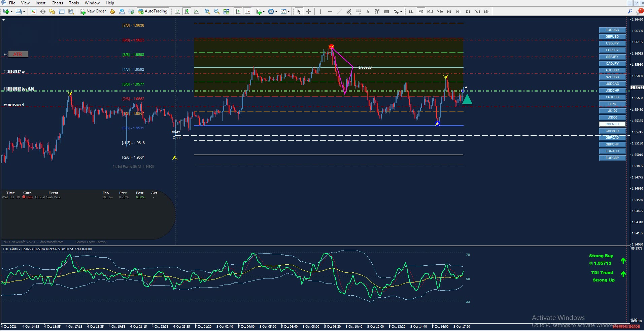The height and width of the screenshot is (331, 644).
Task: Launch the Strategy Tester
Action: click(71, 11)
